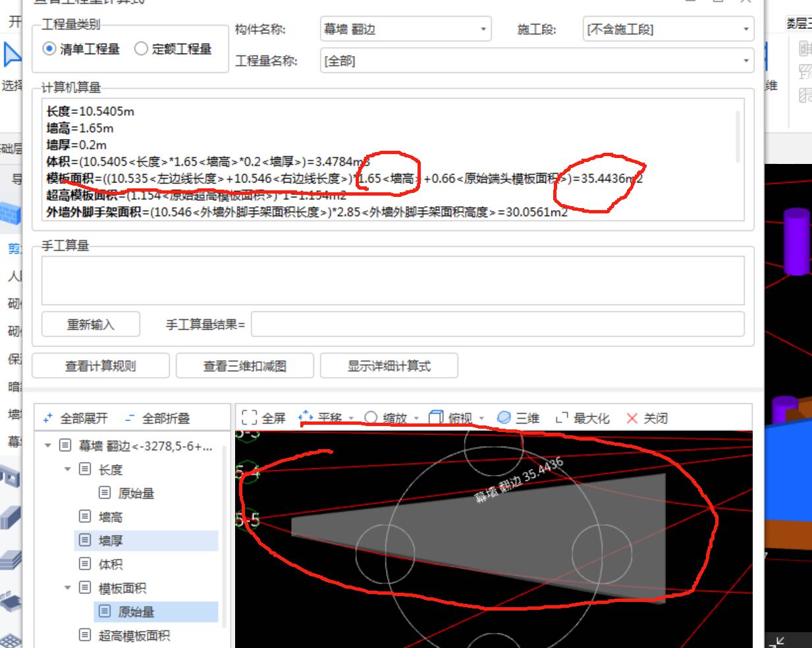Click the blue brick wall icon in sidebar
Viewport: 812px width, 648px height.
10,213
